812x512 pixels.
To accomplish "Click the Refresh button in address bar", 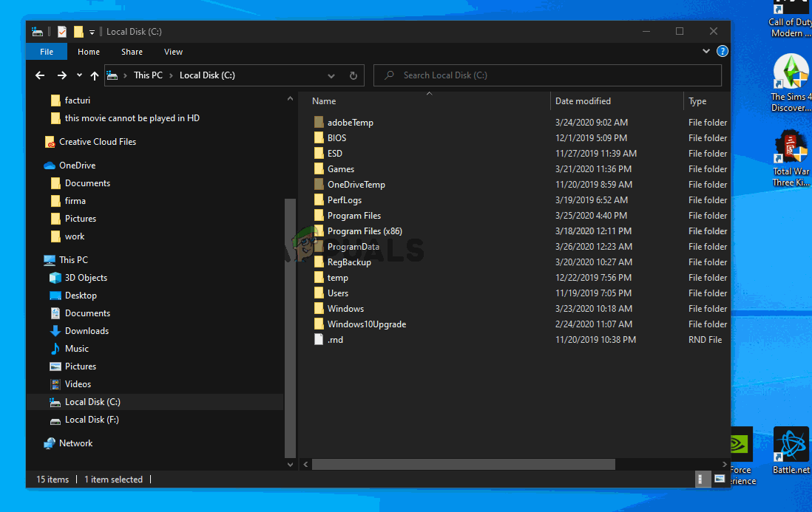I will [353, 75].
